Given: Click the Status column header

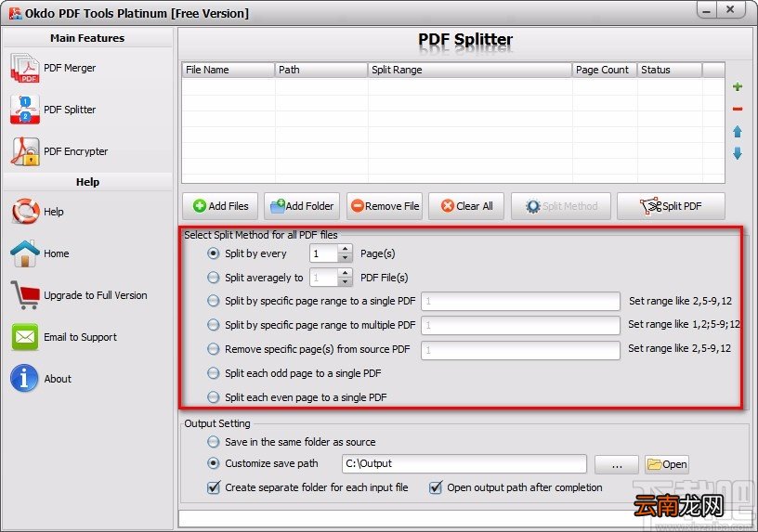Looking at the screenshot, I should (x=670, y=70).
